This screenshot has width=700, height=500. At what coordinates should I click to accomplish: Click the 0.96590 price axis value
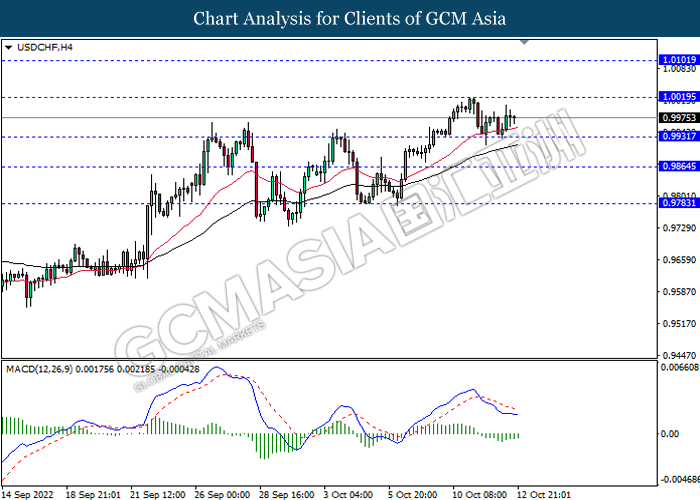(x=679, y=260)
